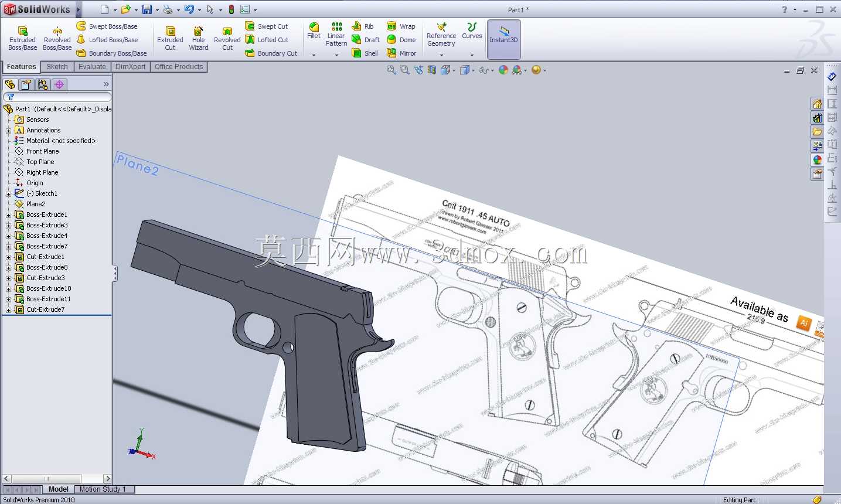Click the feature tree filter field

(x=57, y=97)
